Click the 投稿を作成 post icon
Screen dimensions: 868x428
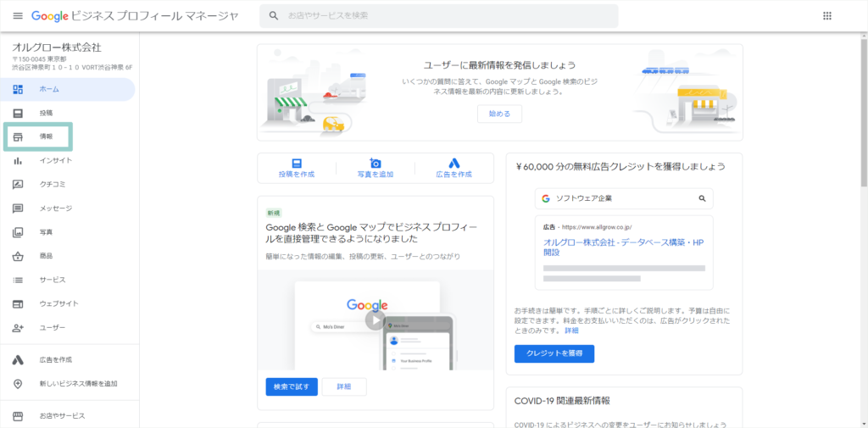pyautogui.click(x=297, y=164)
